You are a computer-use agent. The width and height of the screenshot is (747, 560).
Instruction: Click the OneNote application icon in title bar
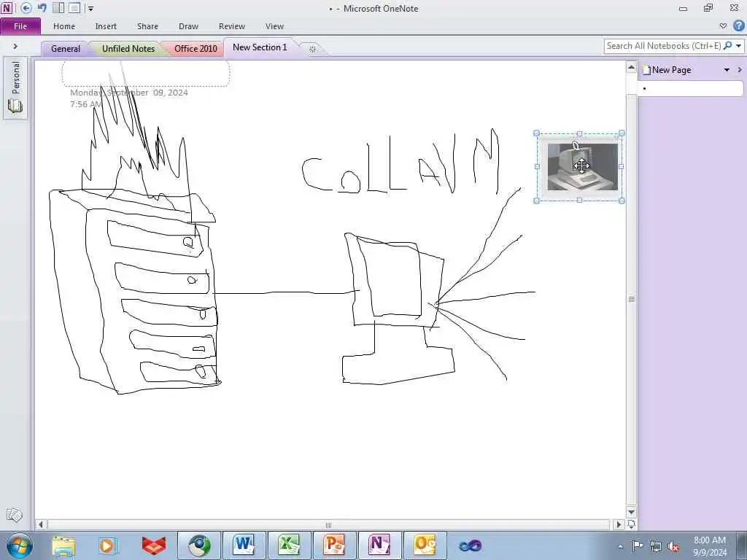[7, 8]
